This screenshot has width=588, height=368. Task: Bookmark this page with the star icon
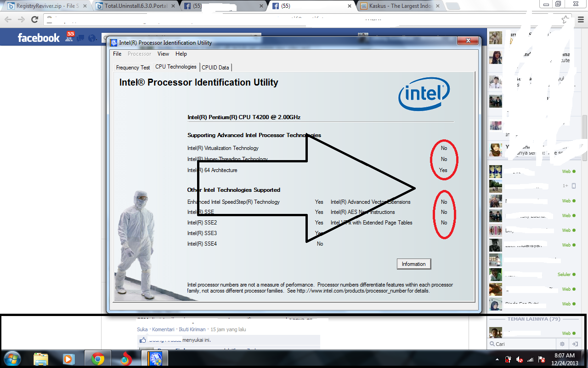(565, 19)
